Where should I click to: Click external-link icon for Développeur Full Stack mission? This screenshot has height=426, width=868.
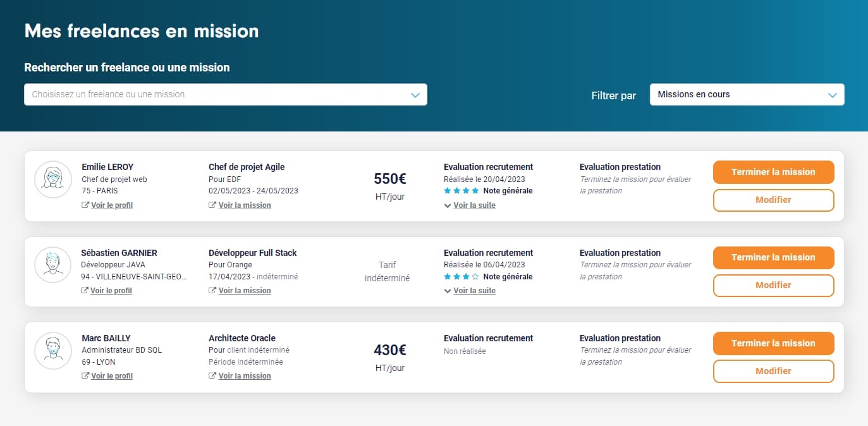(x=212, y=291)
